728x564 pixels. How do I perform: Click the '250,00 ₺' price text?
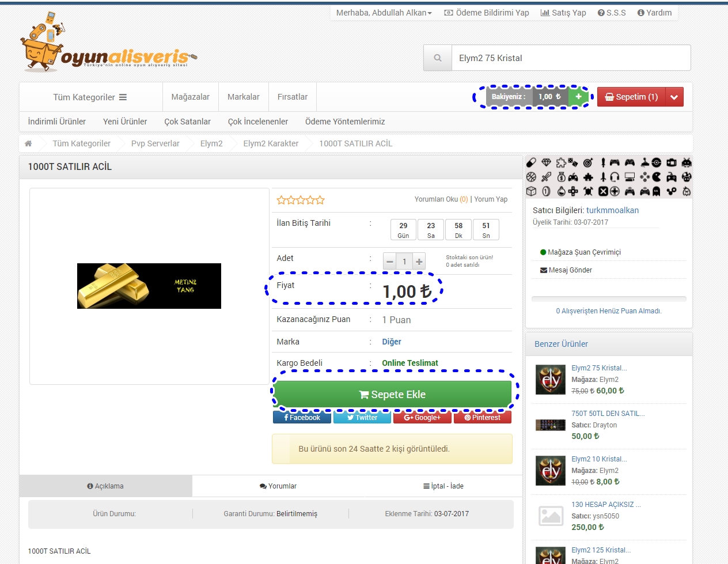(588, 527)
